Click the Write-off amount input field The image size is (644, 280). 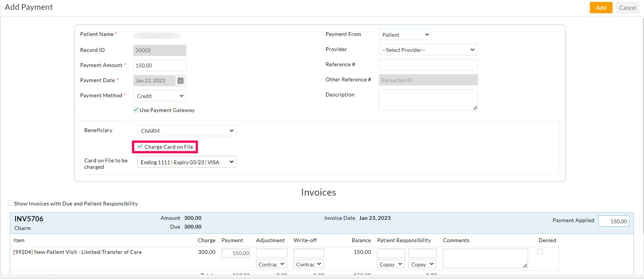coord(309,253)
